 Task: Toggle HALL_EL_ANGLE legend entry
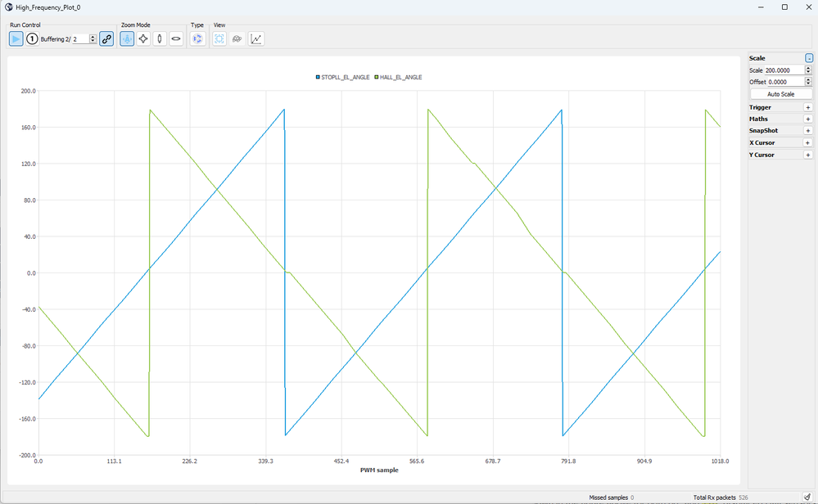[399, 77]
